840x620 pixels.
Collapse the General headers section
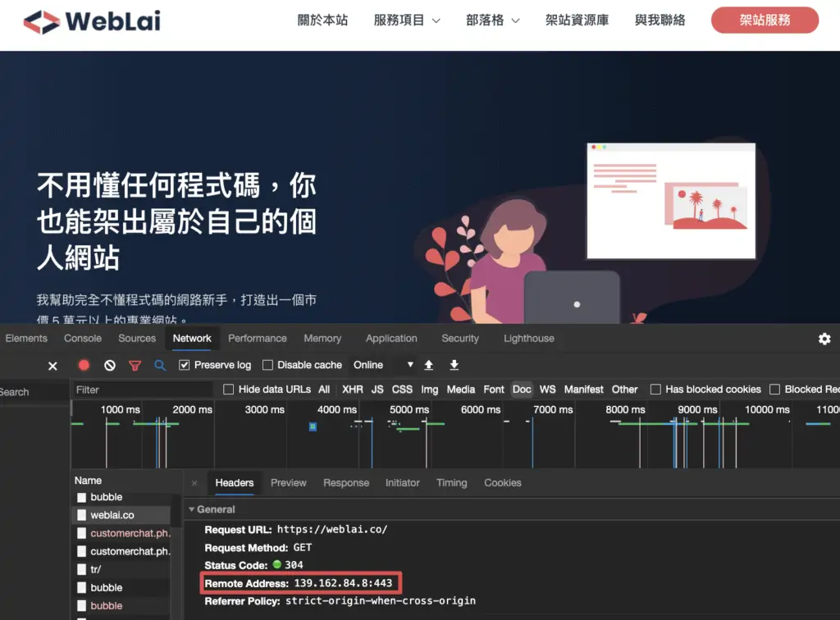tap(192, 509)
